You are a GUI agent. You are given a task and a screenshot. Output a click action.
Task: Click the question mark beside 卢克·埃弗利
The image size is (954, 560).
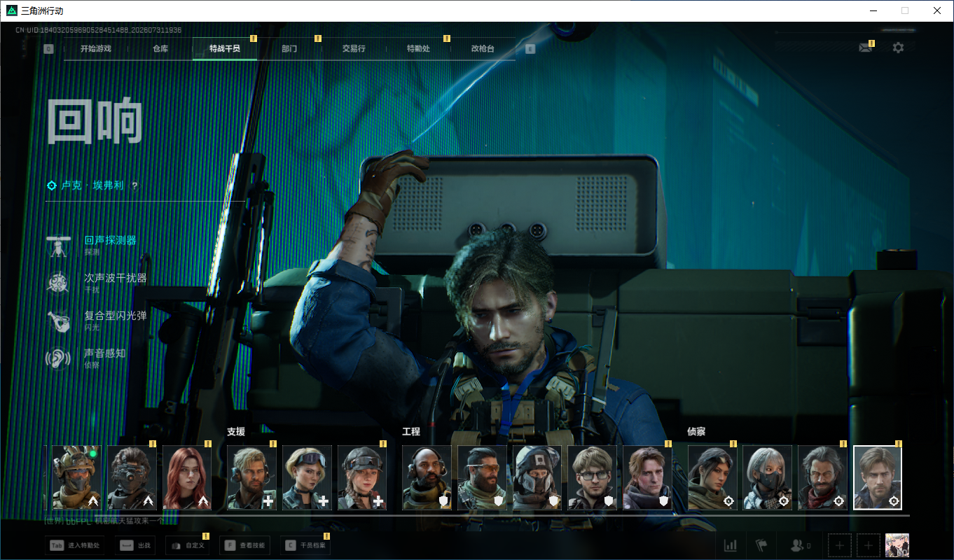pyautogui.click(x=135, y=186)
